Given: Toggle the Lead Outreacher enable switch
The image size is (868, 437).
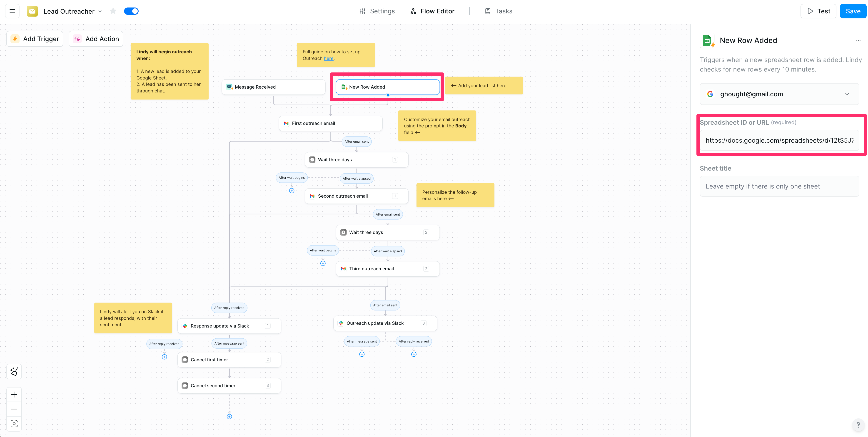Looking at the screenshot, I should point(131,11).
